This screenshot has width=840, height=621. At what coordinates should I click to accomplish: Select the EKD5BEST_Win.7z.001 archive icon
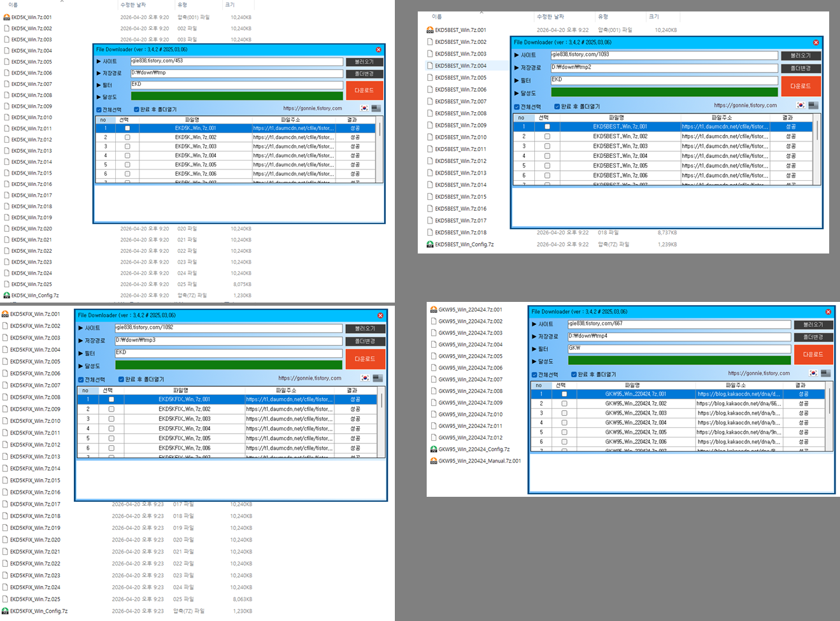click(x=430, y=30)
